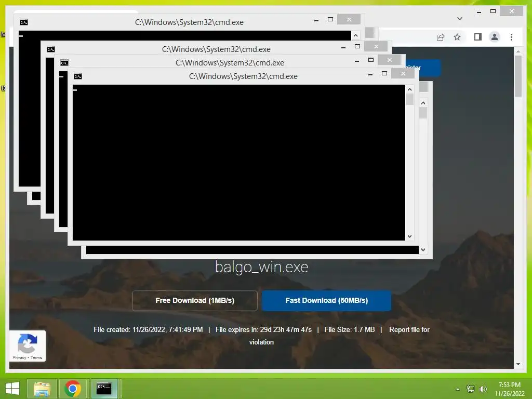Open the Windows Start button

pyautogui.click(x=12, y=389)
